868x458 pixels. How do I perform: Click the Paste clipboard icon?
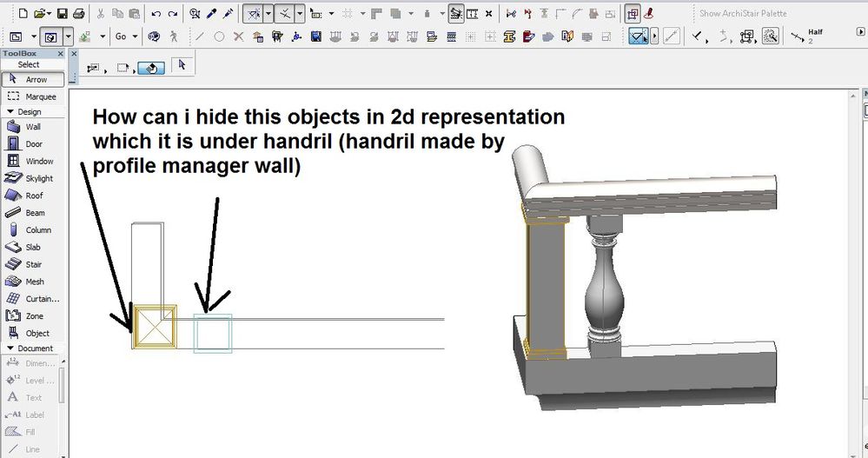coord(134,13)
